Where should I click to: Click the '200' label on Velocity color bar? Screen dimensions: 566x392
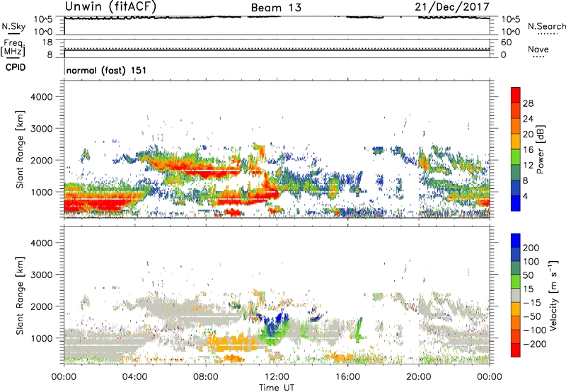pyautogui.click(x=531, y=248)
